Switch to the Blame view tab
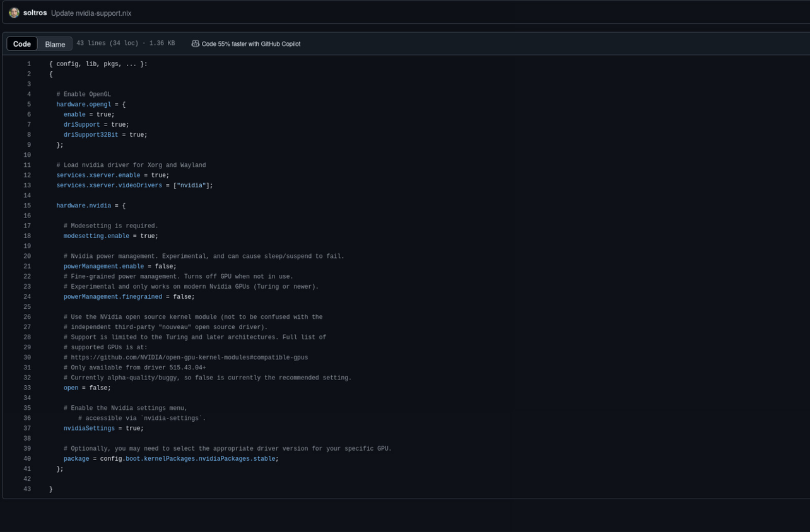 55,43
